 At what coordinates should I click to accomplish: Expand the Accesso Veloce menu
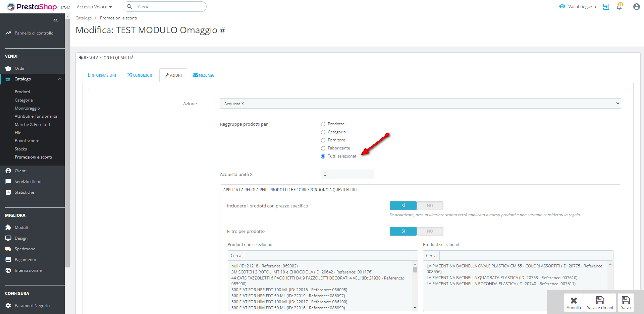pos(94,7)
